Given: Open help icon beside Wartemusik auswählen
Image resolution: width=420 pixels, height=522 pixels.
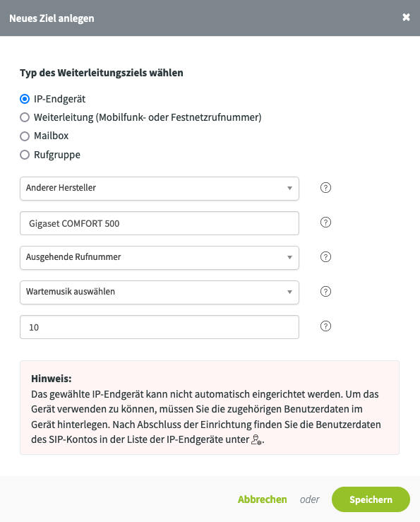Looking at the screenshot, I should coord(325,292).
